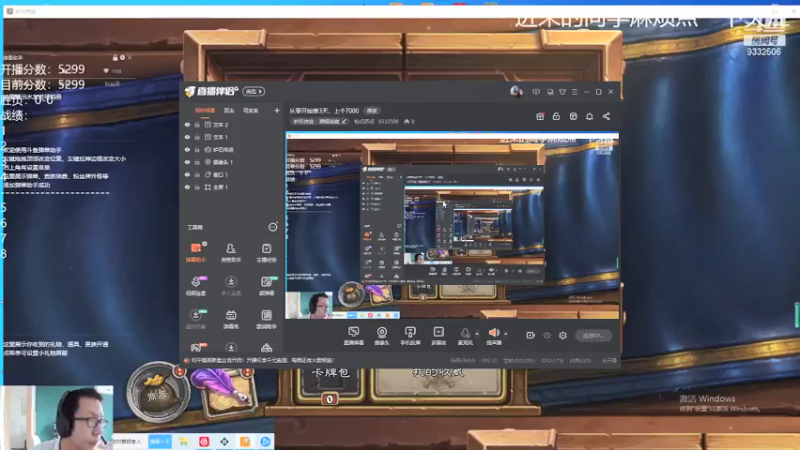Expand the speaker options arrow

[506, 334]
